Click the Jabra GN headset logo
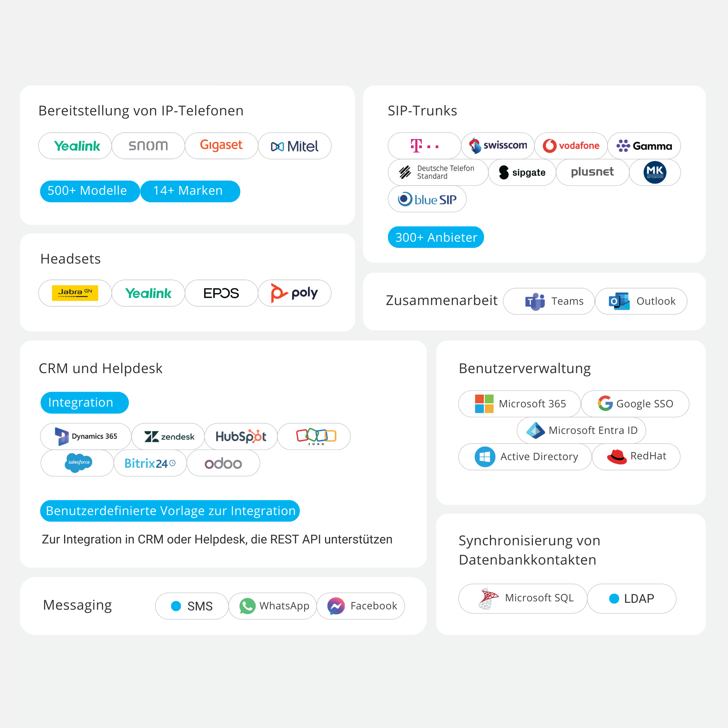Screen dimensions: 728x728 (75, 293)
